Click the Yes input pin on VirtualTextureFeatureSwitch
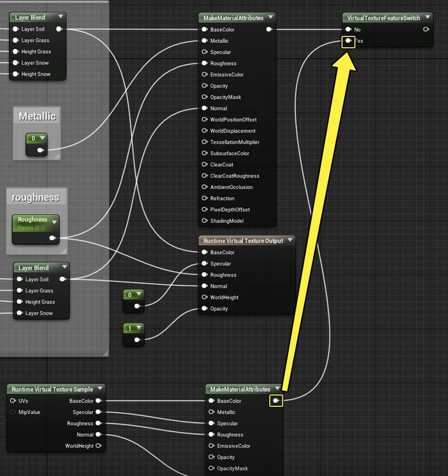The width and height of the screenshot is (448, 476). point(348,41)
